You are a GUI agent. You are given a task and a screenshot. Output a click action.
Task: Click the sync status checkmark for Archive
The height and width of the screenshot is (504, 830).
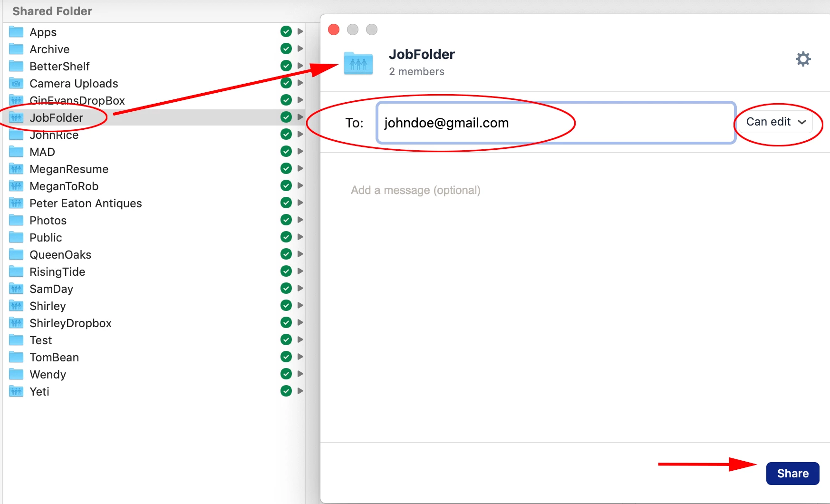(286, 48)
